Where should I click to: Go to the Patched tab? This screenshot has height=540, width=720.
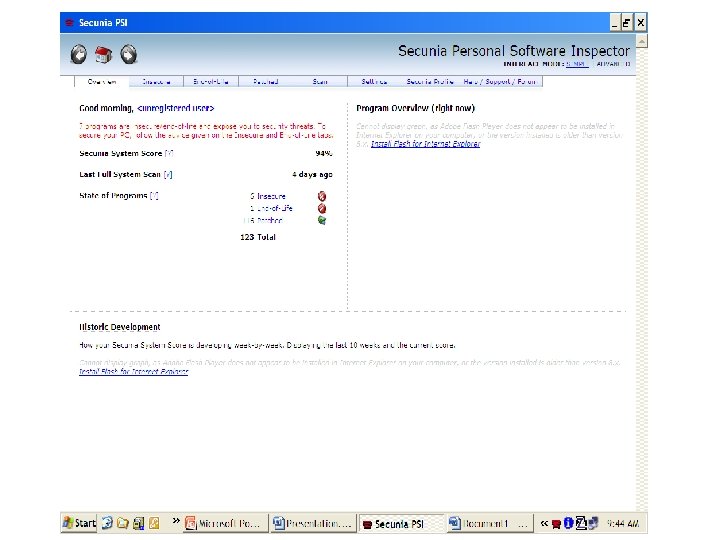pyautogui.click(x=265, y=82)
